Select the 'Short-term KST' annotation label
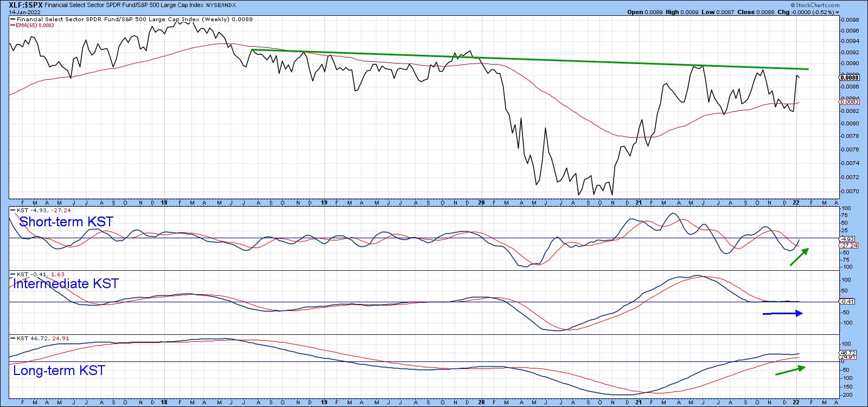Screen dimensions: 868x407 [x=66, y=221]
